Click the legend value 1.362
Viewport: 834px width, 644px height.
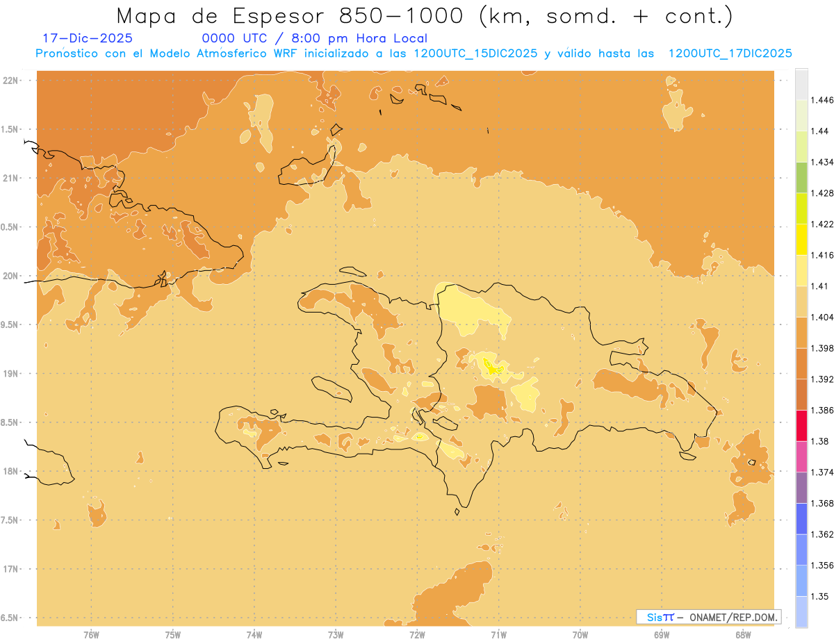tap(823, 534)
